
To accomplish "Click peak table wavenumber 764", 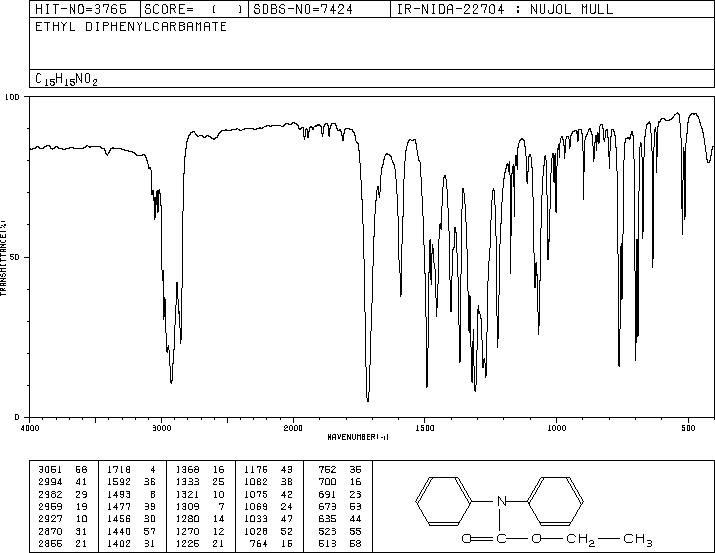I will [x=259, y=544].
